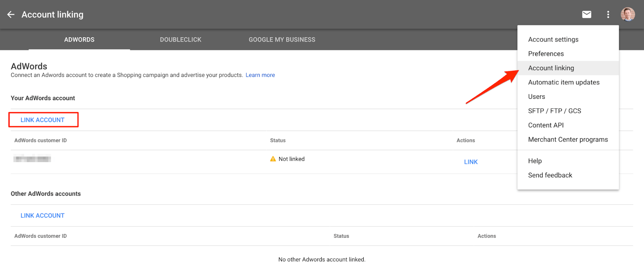The image size is (644, 270).
Task: Open the Learn more link
Action: pos(260,75)
